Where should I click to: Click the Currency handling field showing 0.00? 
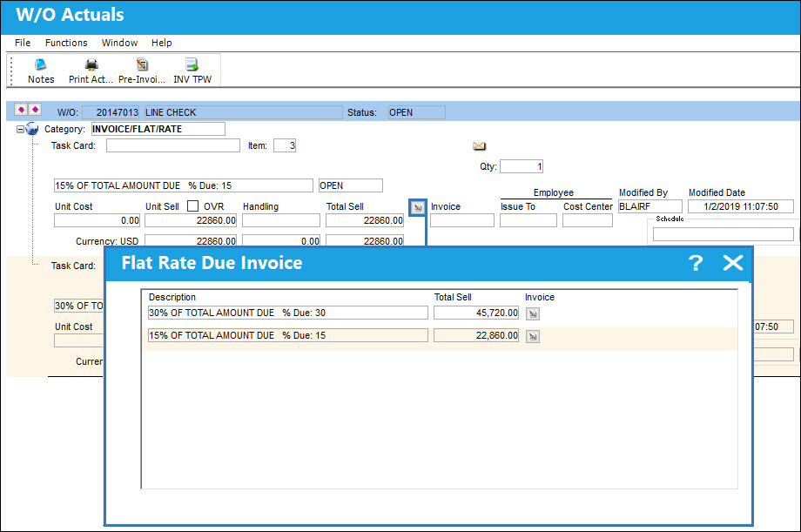(x=281, y=240)
